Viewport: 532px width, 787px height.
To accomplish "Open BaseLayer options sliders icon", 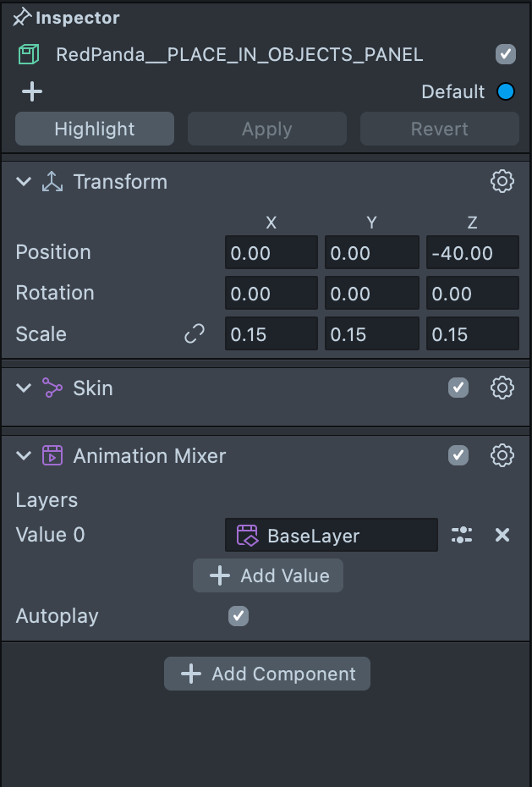I will pos(462,535).
